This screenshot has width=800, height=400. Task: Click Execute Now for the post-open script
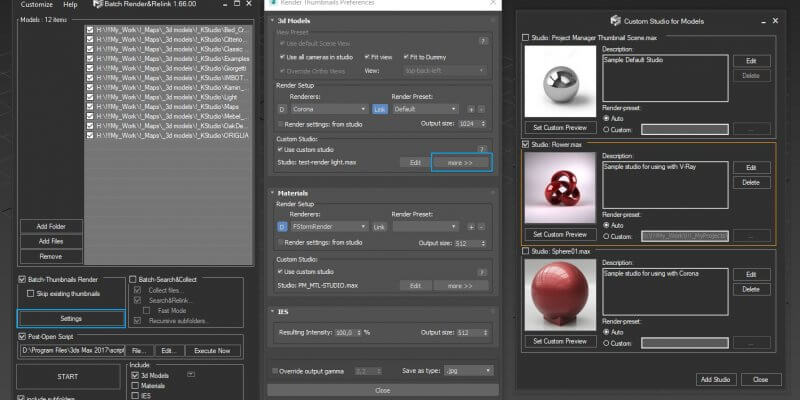click(x=214, y=351)
